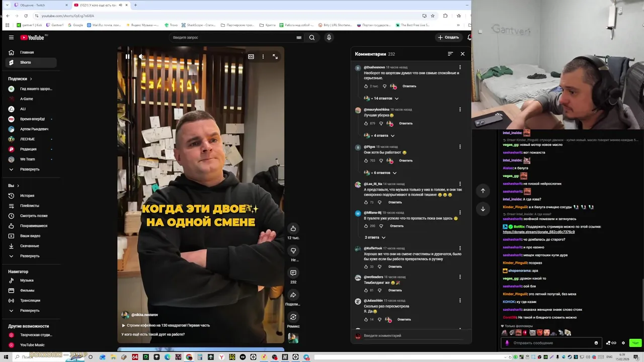This screenshot has width=644, height=362.
Task: Open comments via the 232 comments icon
Action: (x=293, y=273)
